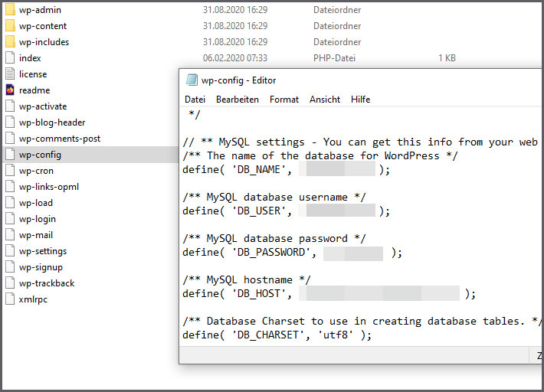Select the license file name
Image resolution: width=544 pixels, height=392 pixels.
coord(33,74)
